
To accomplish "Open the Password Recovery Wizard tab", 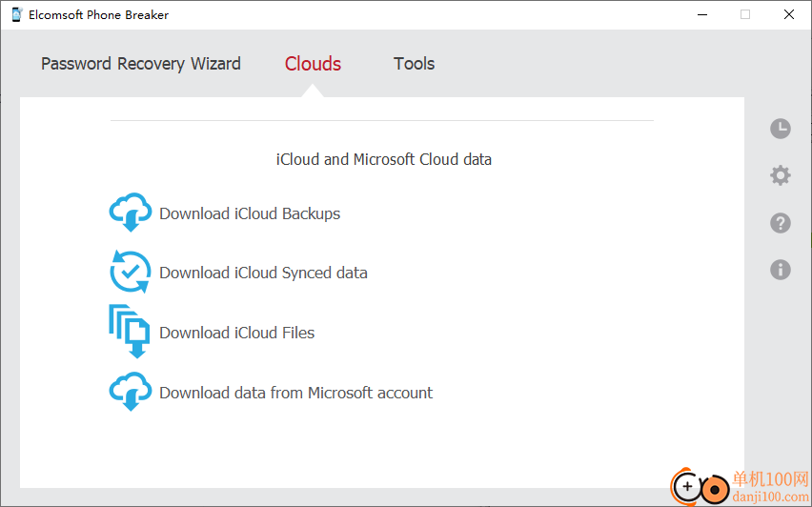I will coord(141,64).
